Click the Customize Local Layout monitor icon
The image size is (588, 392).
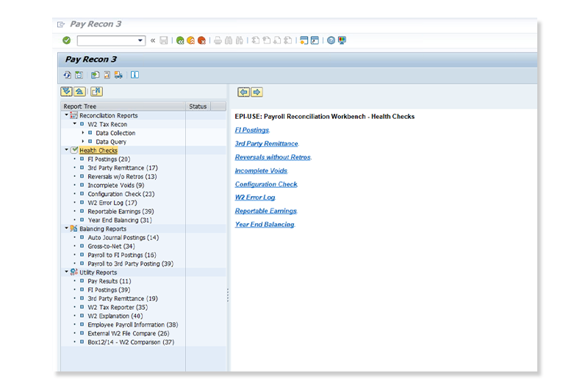point(342,40)
